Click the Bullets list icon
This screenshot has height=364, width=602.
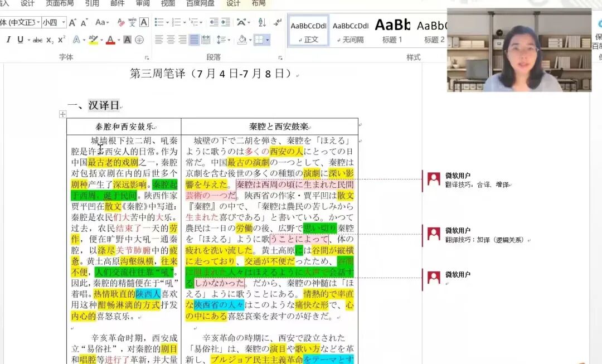[159, 22]
